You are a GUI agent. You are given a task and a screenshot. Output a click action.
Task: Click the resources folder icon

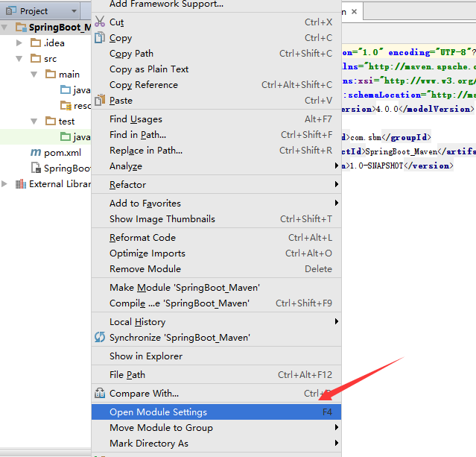coord(66,105)
